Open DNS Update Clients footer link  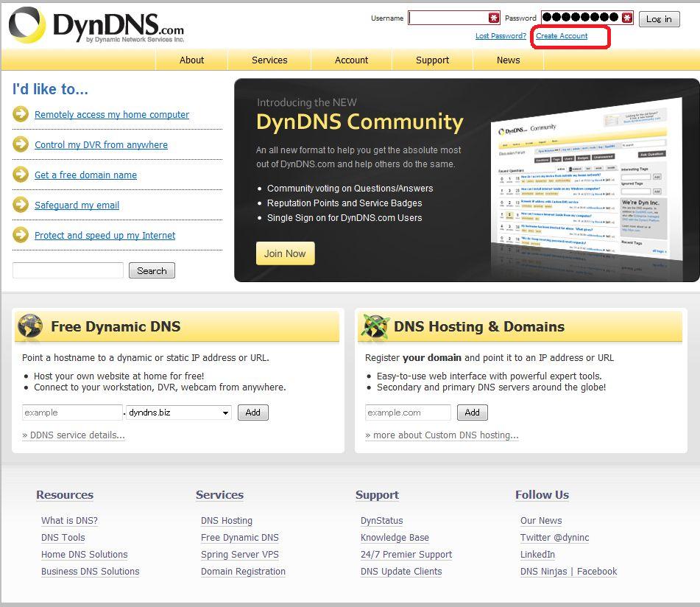401,571
